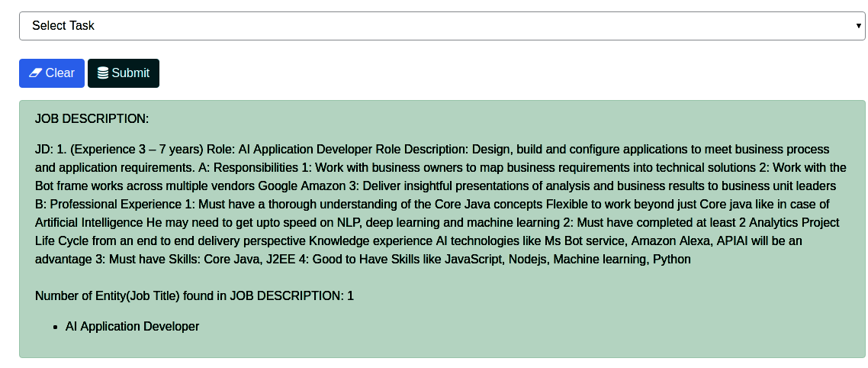Screen dimensions: 868x368
Task: Click "Nodejs" in Good to Have Skills
Action: (x=528, y=260)
